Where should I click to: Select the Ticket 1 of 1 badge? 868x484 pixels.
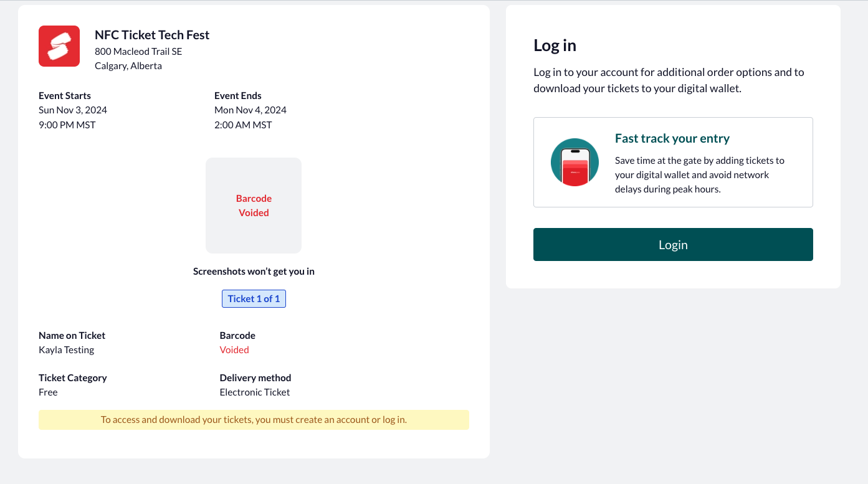(x=254, y=299)
